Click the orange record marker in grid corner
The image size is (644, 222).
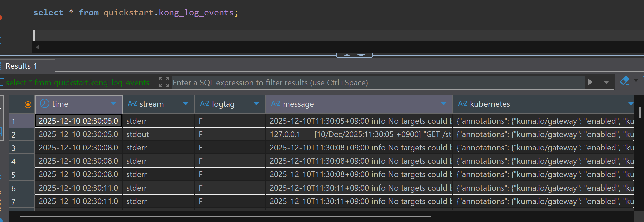click(28, 105)
